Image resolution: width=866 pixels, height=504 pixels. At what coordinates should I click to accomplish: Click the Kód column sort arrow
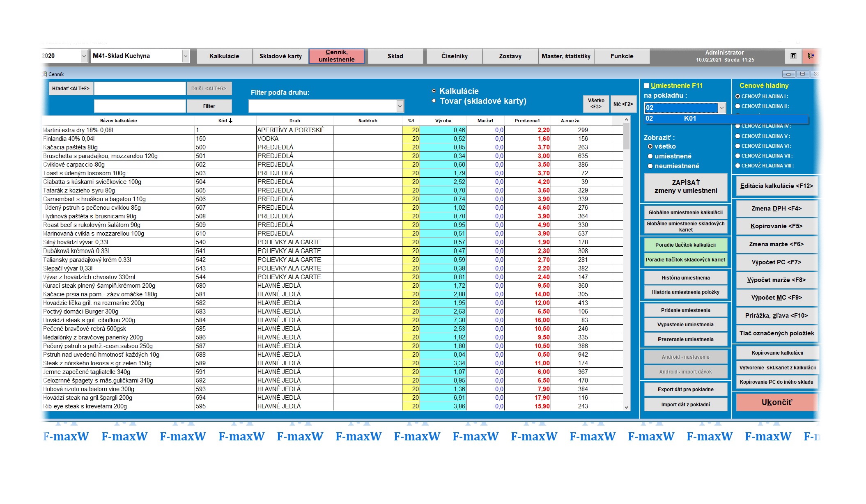coord(231,121)
